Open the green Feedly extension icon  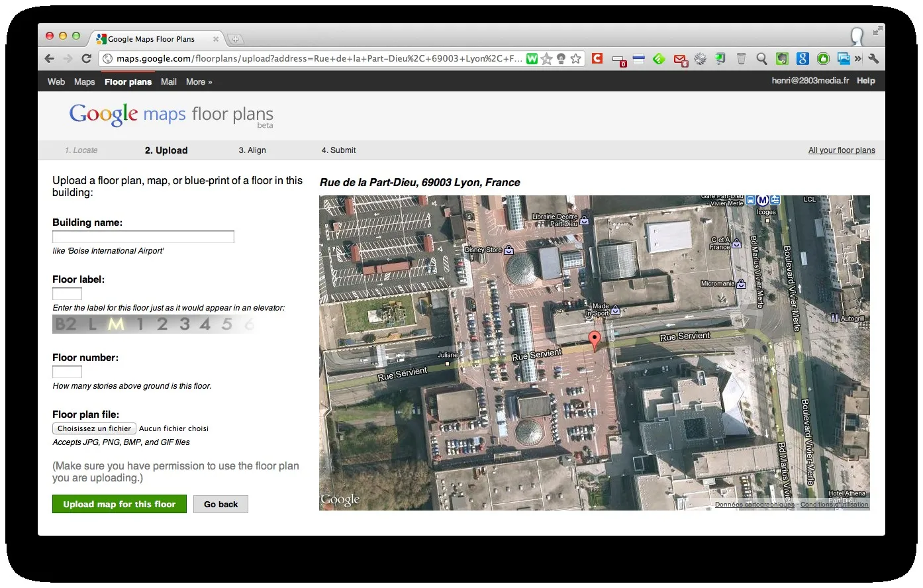coord(659,59)
